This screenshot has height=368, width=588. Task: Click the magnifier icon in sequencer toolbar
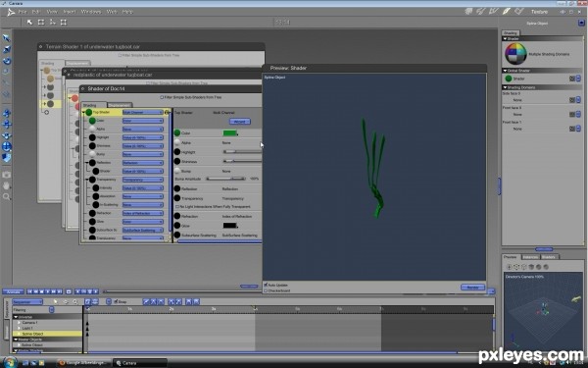[x=75, y=301]
